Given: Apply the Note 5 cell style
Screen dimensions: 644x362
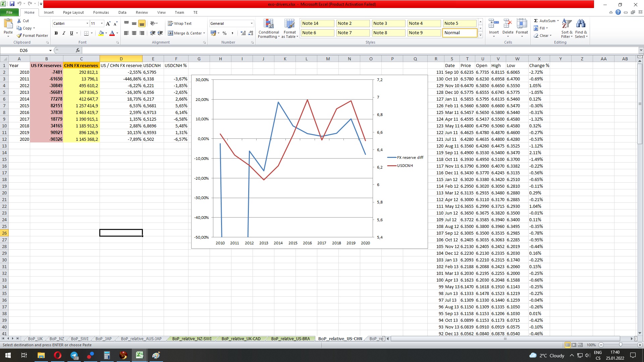Looking at the screenshot, I should [460, 23].
